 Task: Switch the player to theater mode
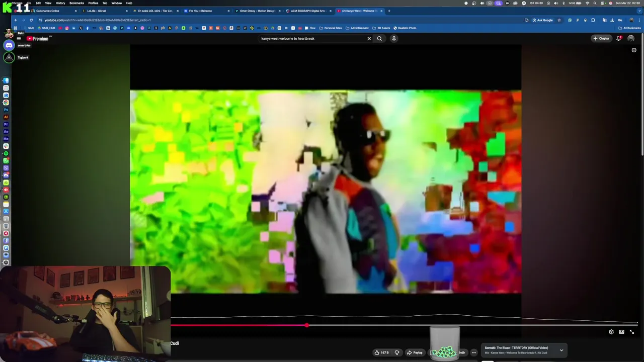622,332
